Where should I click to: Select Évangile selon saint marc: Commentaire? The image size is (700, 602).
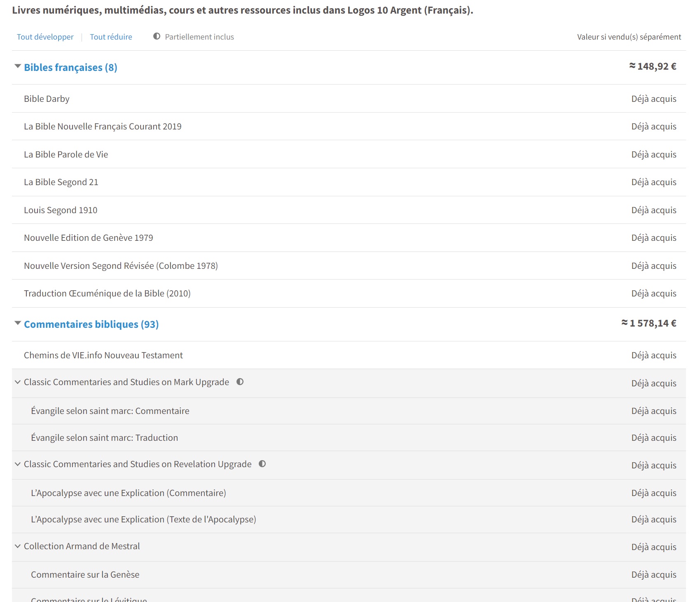(x=110, y=411)
